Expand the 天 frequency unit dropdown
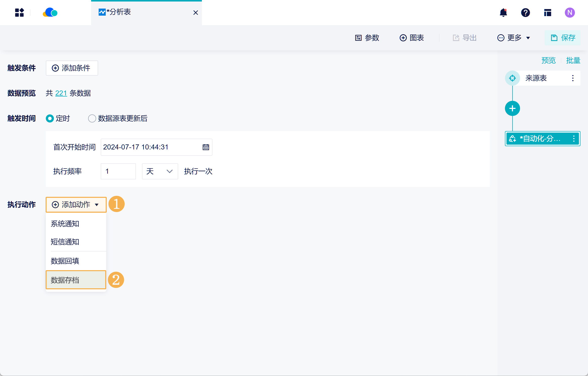Image resolution: width=588 pixels, height=376 pixels. tap(160, 171)
